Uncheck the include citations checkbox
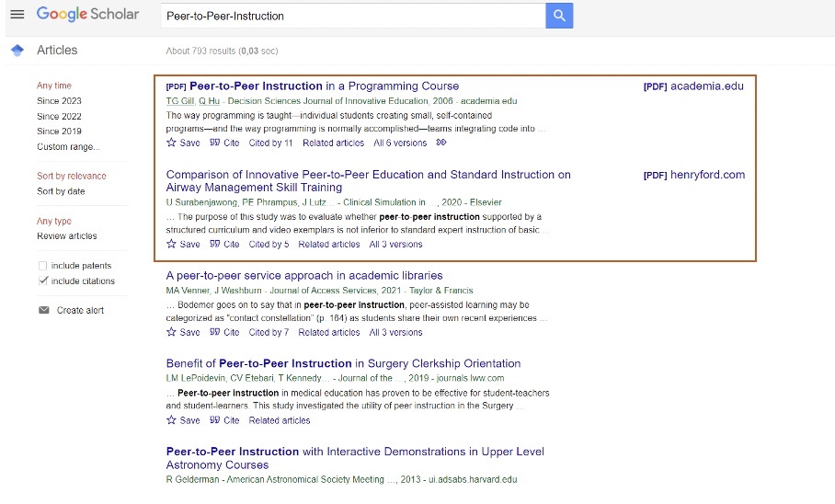The height and width of the screenshot is (504, 835). pos(42,281)
